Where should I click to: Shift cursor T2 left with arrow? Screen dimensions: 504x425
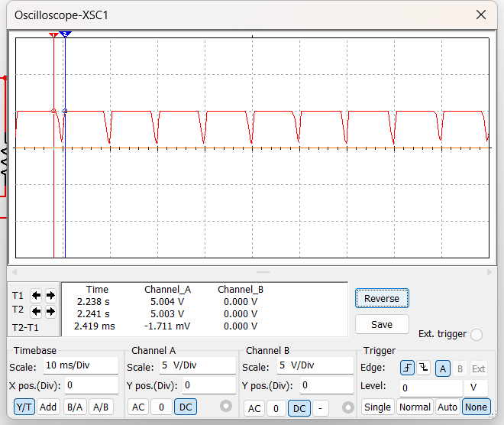pos(36,311)
